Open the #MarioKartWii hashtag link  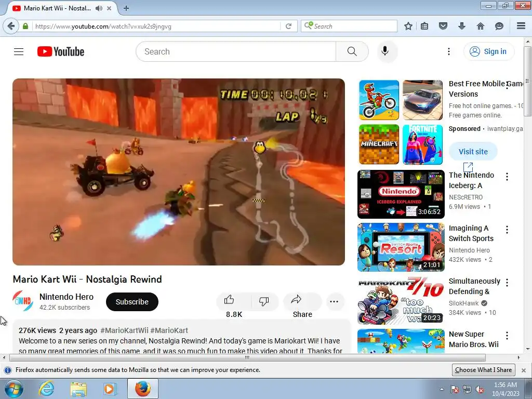[x=124, y=330]
